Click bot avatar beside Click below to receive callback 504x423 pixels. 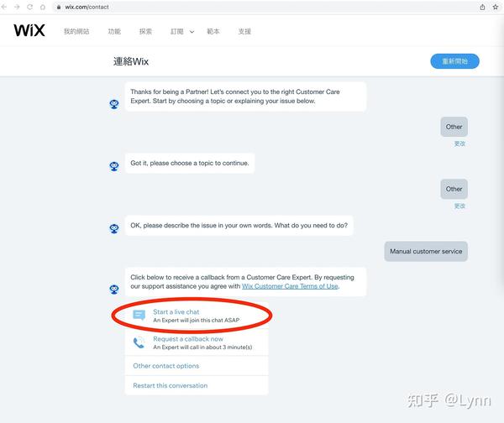(x=114, y=289)
